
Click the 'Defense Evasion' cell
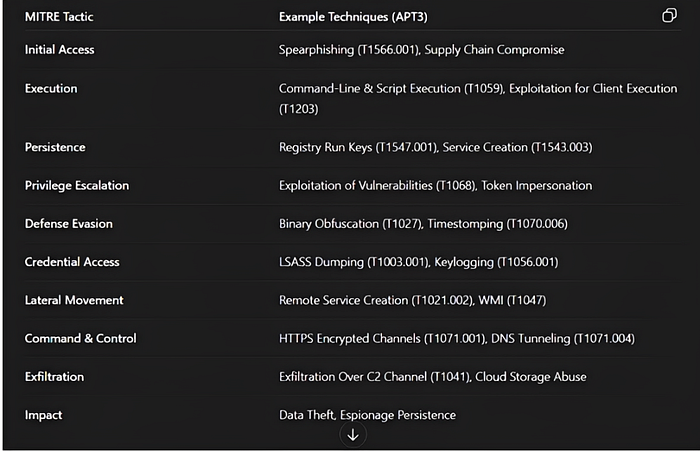coord(69,224)
